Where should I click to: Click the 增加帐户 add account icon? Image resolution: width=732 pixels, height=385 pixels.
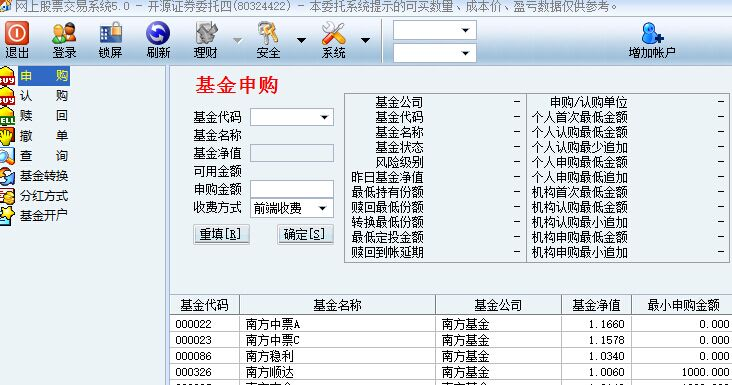click(652, 33)
